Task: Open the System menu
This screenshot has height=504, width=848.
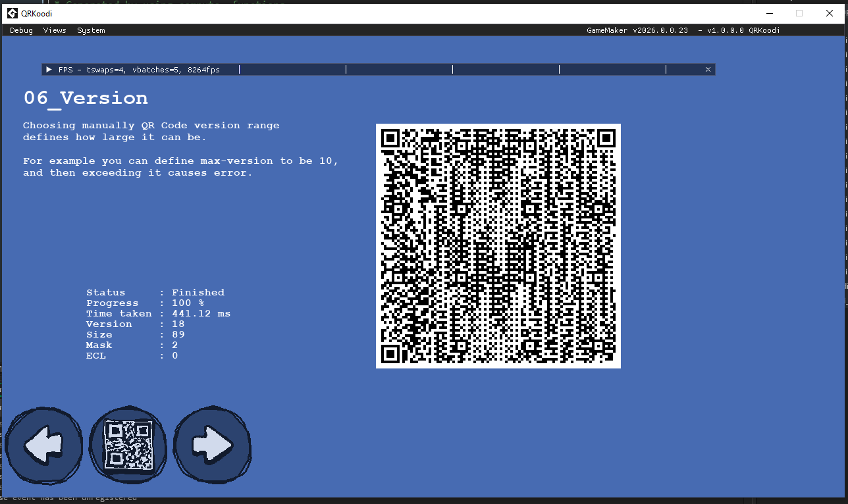Action: tap(91, 30)
